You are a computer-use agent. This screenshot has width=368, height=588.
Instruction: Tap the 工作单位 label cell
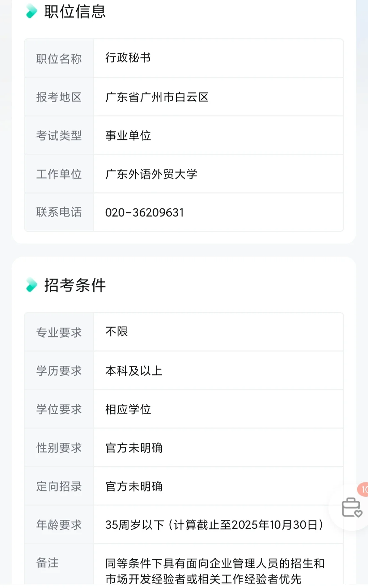(x=59, y=174)
